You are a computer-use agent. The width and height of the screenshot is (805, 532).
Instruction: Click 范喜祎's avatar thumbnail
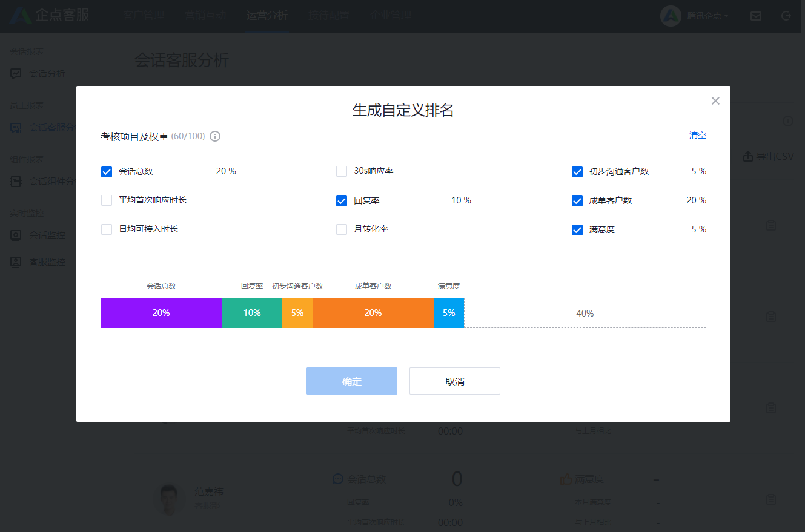169,499
